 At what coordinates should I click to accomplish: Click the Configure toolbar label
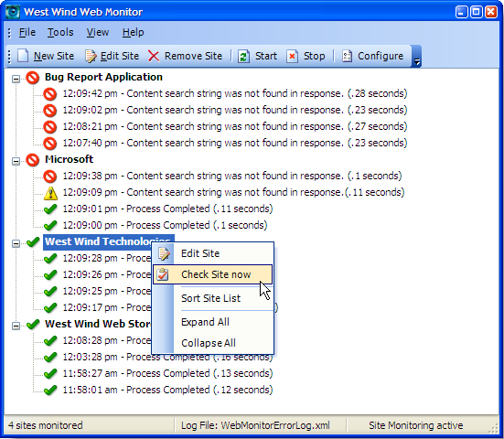pos(381,56)
